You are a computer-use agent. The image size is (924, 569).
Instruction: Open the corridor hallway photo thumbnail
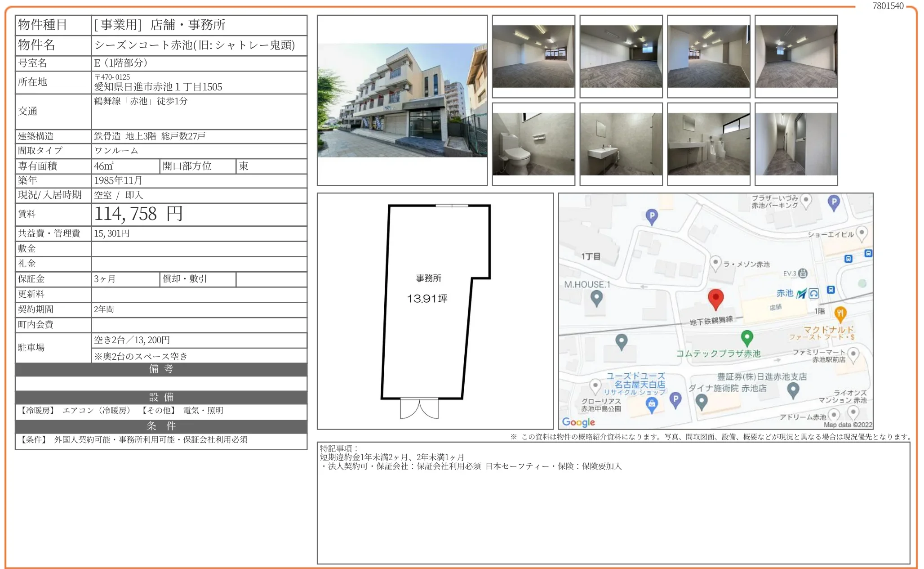coord(796,144)
